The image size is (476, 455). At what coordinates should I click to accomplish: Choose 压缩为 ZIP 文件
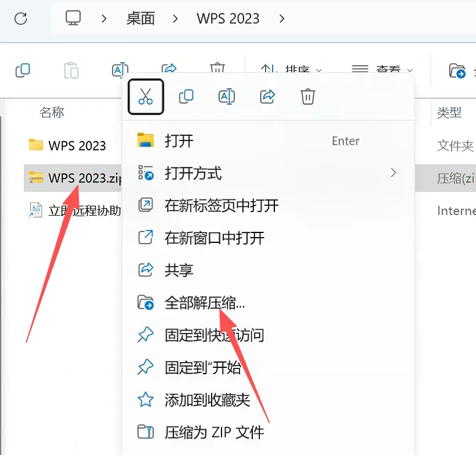pos(268,432)
